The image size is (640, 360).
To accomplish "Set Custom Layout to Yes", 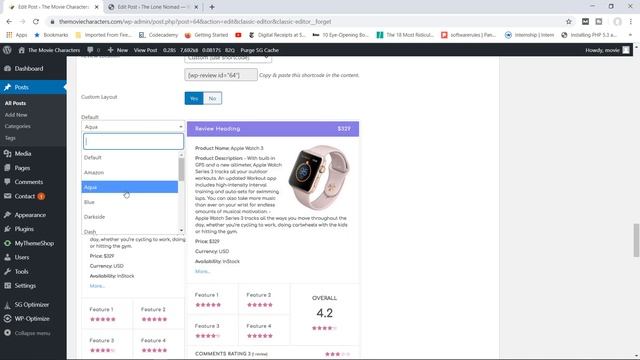I will (x=194, y=98).
